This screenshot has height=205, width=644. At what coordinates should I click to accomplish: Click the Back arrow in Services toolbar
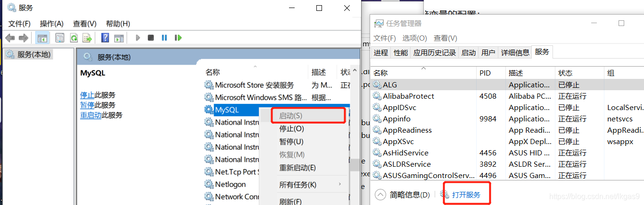click(x=10, y=38)
